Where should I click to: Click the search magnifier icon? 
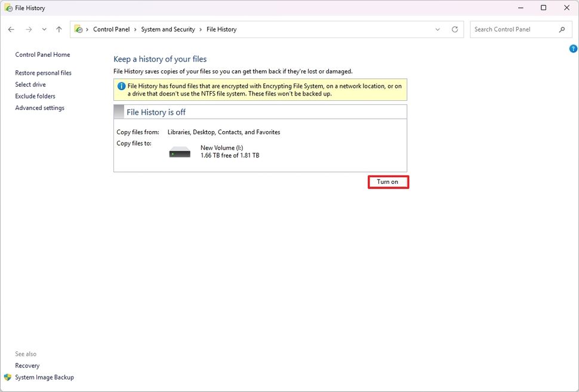tap(562, 29)
